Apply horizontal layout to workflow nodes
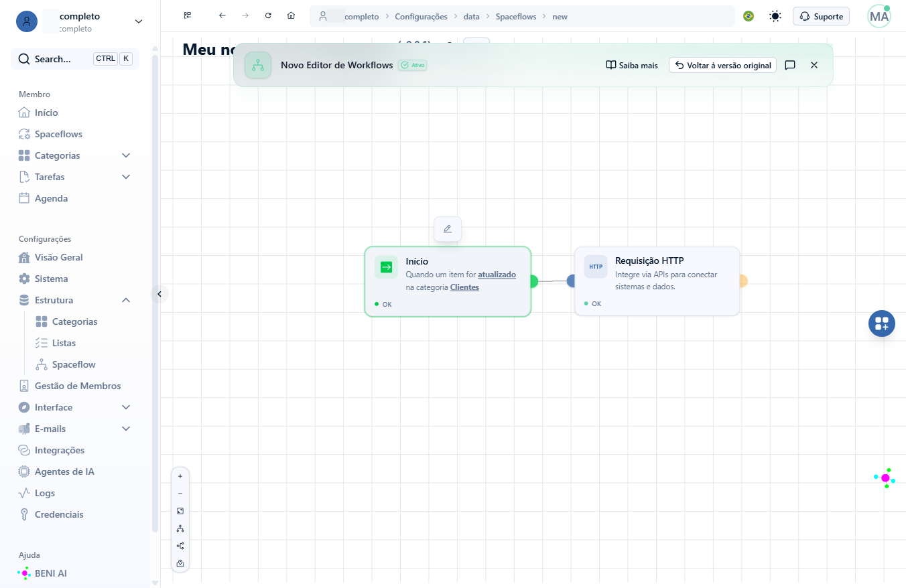Image resolution: width=906 pixels, height=588 pixels. click(180, 546)
